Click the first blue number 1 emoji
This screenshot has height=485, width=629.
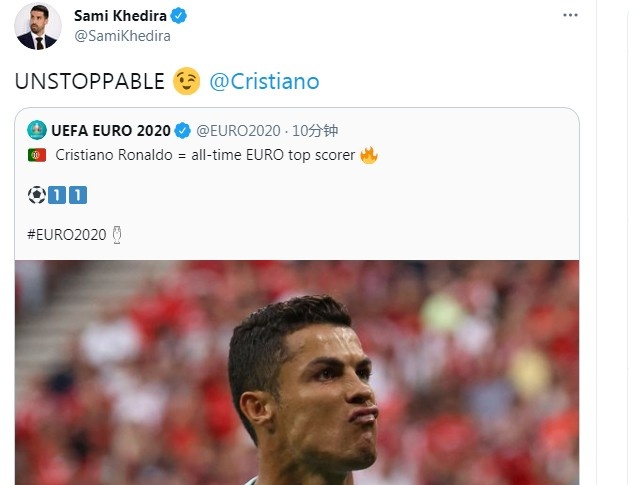(57, 195)
